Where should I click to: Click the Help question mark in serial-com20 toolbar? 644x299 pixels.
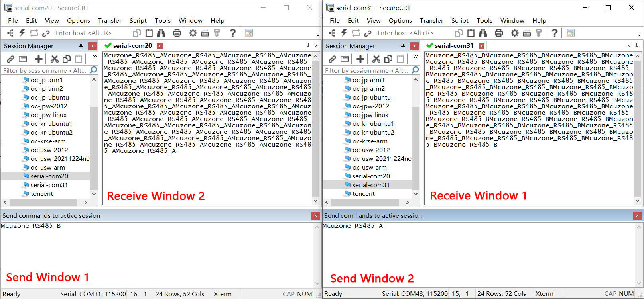click(x=233, y=33)
